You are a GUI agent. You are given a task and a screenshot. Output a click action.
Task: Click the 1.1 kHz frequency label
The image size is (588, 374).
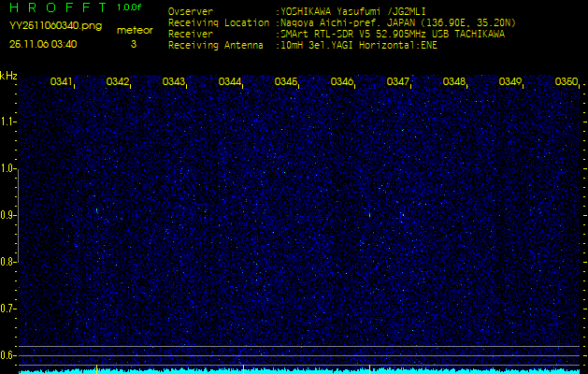tap(8, 122)
